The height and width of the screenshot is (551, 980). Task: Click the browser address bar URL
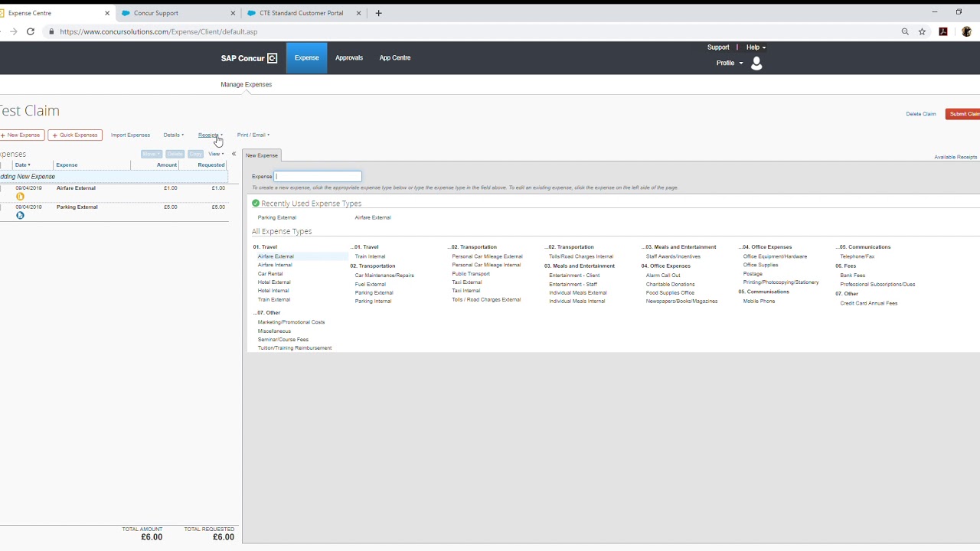click(x=158, y=31)
